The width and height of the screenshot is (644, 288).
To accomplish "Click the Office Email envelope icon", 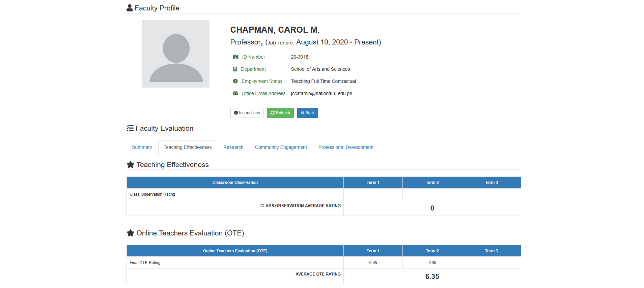I will tap(235, 93).
